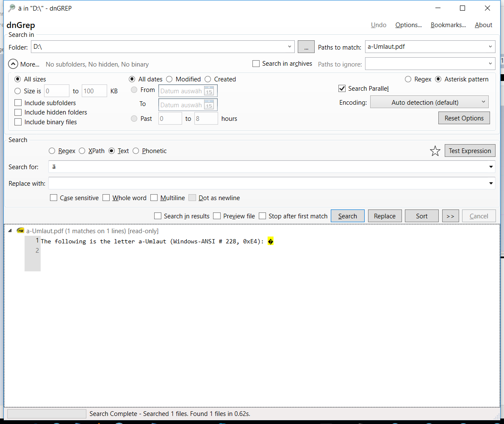Screen dimensions: 504x424
Task: Open the star bookmark icon near Test Expression
Action: (435, 151)
